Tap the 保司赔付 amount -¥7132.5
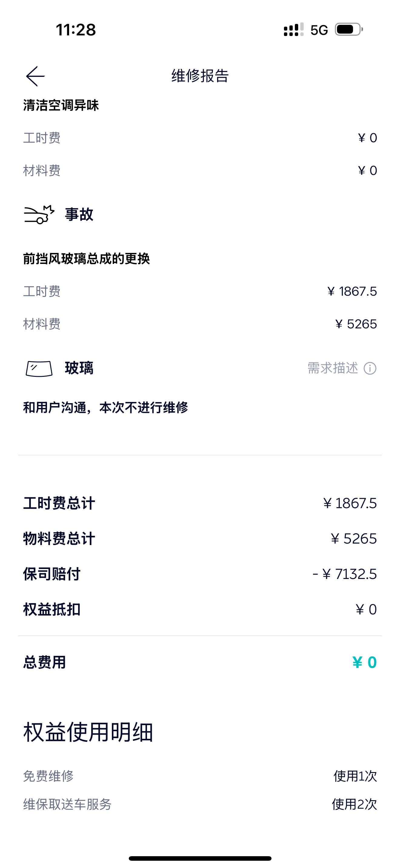 pyautogui.click(x=344, y=574)
